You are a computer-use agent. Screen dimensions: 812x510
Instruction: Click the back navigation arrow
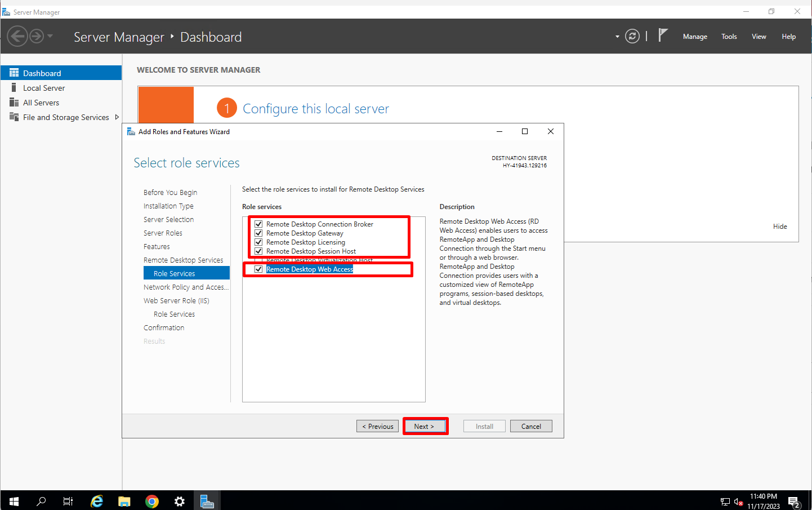[x=17, y=37]
